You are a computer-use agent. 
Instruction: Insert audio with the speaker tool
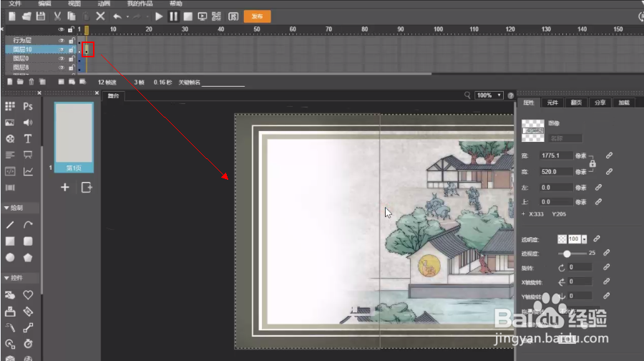point(28,122)
